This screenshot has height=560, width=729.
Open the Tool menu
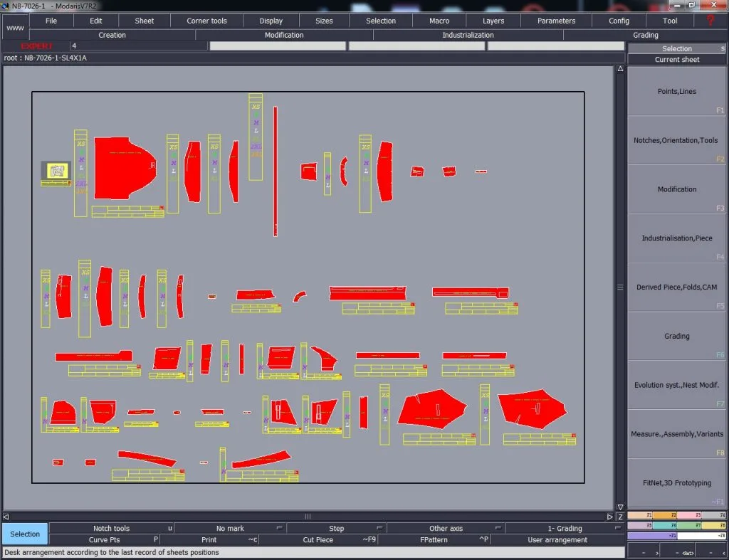pyautogui.click(x=670, y=21)
